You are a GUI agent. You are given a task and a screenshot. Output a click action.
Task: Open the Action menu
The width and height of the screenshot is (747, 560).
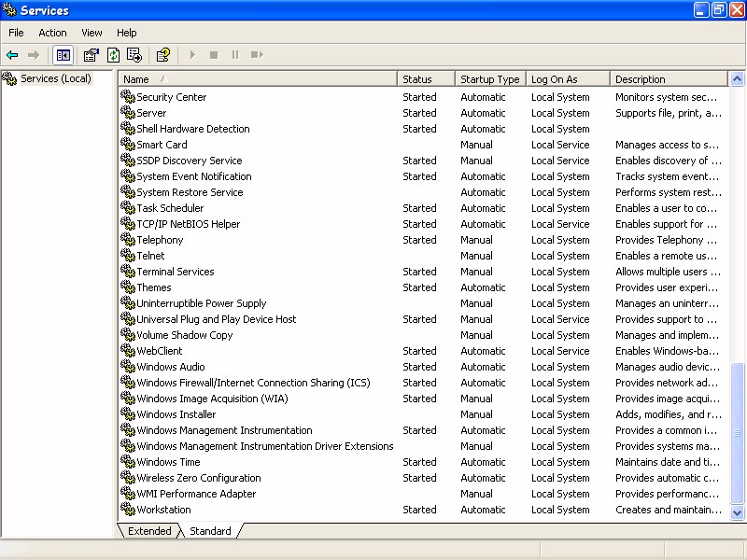click(52, 33)
